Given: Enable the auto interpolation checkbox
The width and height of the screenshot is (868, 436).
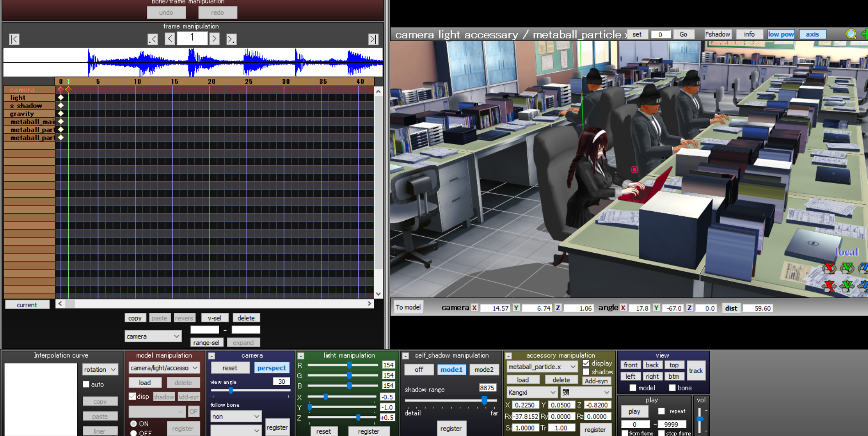Looking at the screenshot, I should (x=86, y=384).
